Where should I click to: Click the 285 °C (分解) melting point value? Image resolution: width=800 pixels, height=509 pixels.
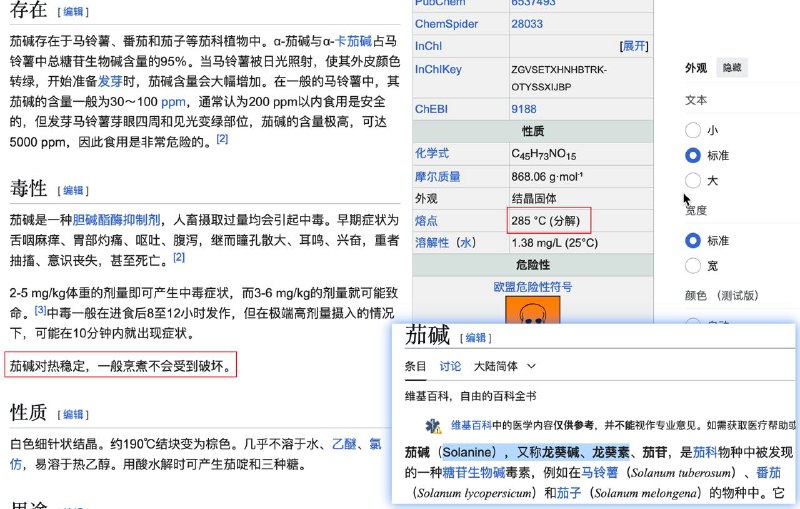545,221
